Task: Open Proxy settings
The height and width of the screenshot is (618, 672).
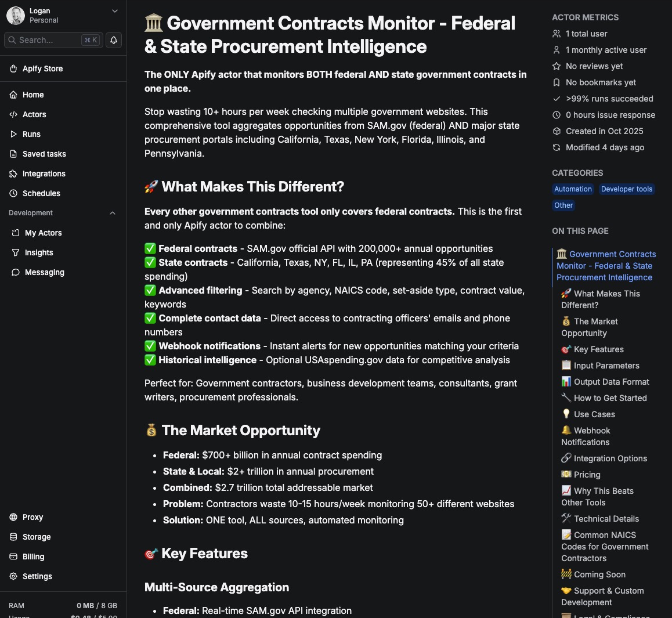Action: click(32, 517)
